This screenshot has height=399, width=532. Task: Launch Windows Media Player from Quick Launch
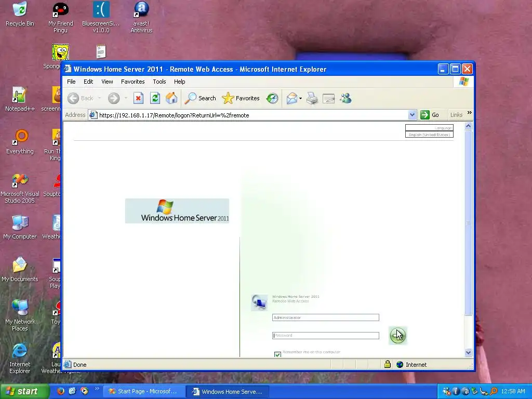click(84, 391)
